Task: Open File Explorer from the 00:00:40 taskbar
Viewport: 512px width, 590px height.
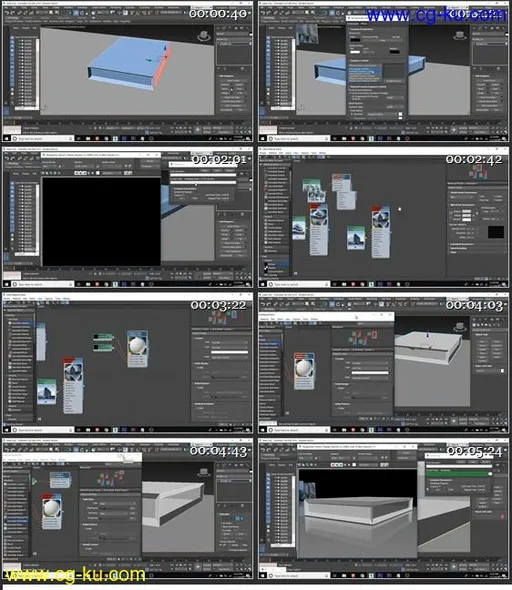Action: pos(88,138)
